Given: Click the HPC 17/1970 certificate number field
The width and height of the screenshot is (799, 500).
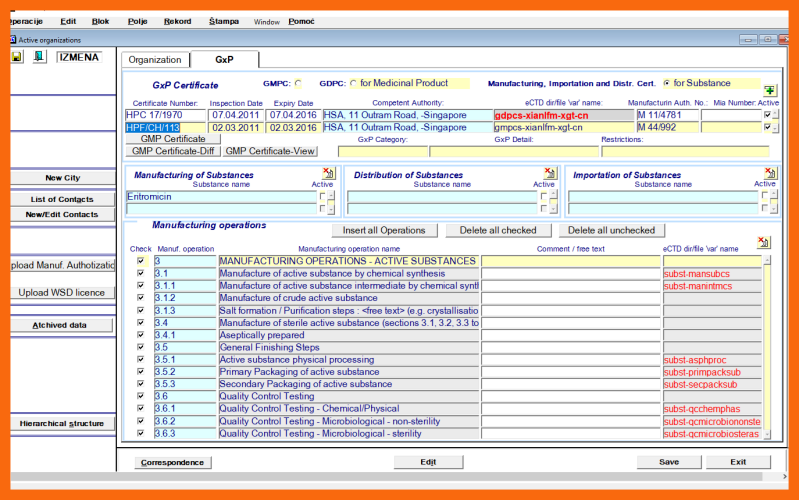Looking at the screenshot, I should click(165, 115).
